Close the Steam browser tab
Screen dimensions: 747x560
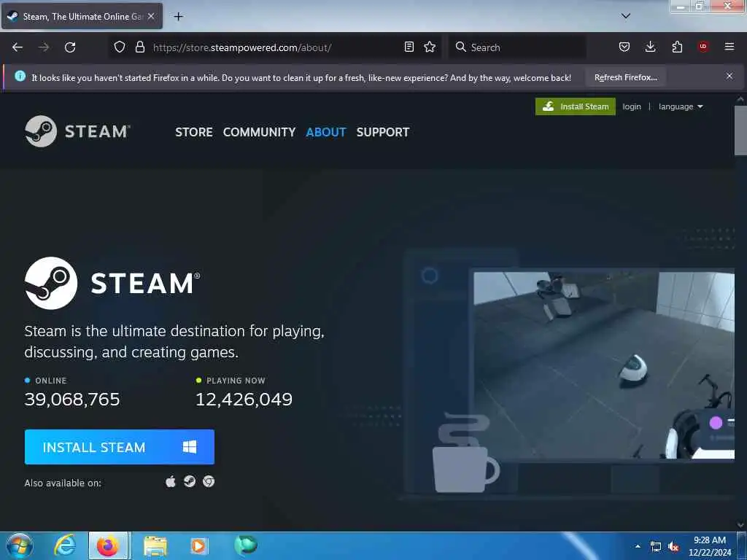[x=151, y=16]
